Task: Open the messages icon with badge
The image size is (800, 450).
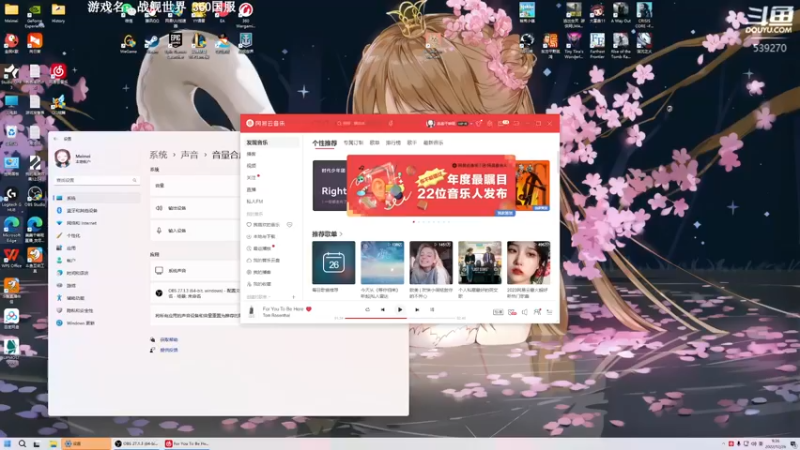Action: click(x=502, y=123)
